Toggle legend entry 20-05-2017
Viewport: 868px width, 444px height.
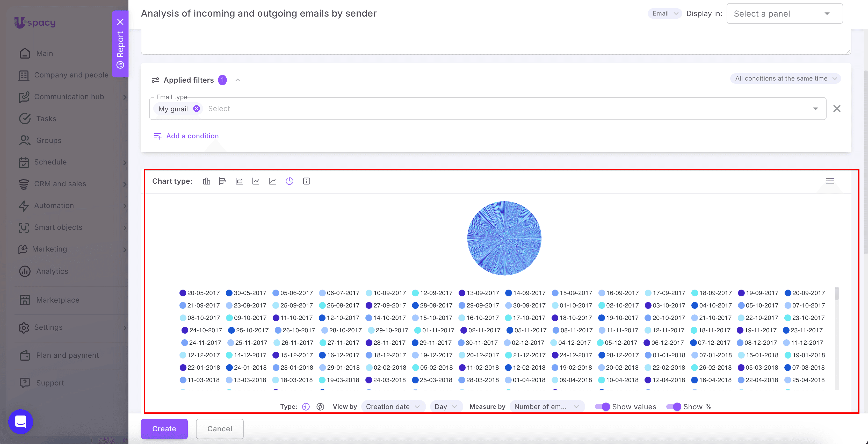(x=199, y=293)
